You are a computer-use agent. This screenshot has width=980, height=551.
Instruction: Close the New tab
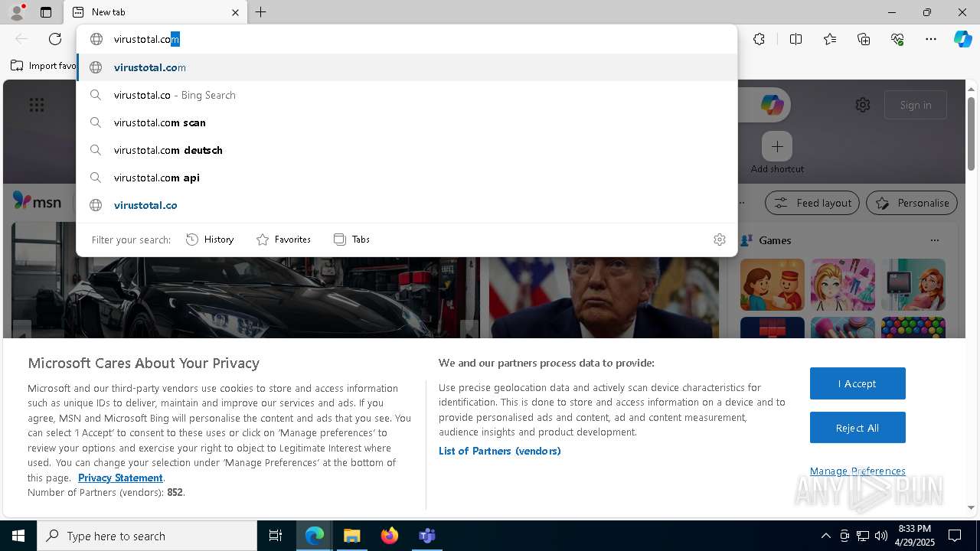tap(235, 12)
